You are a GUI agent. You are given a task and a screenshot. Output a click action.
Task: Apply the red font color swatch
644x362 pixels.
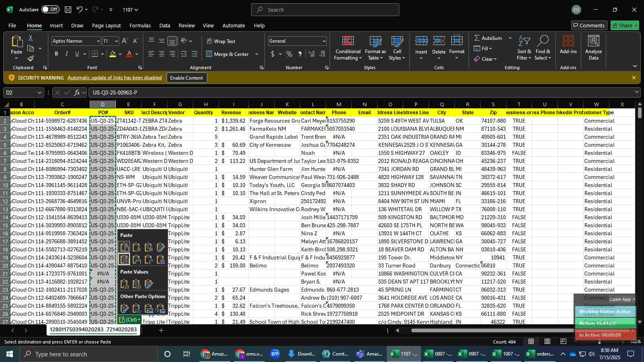point(129,54)
